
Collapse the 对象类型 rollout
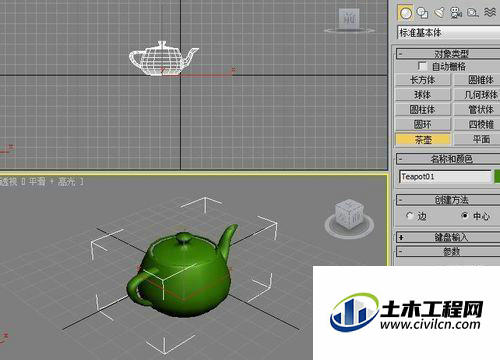coord(448,54)
